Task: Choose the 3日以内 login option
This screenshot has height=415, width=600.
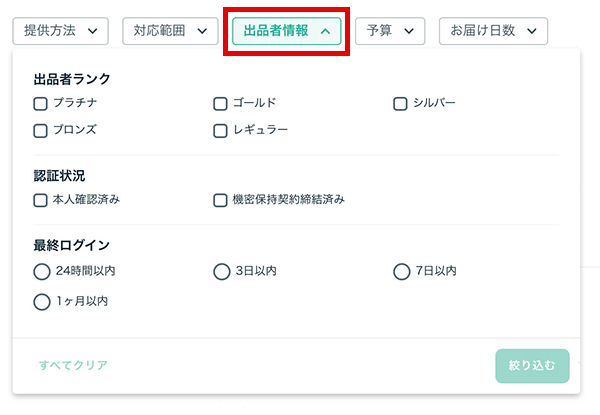Action: click(x=222, y=272)
